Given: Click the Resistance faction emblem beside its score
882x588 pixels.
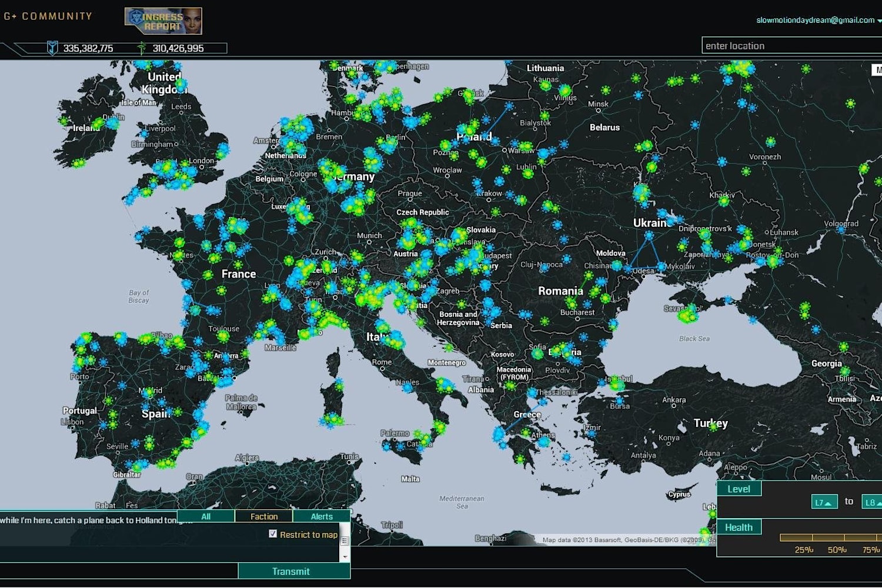Looking at the screenshot, I should pyautogui.click(x=53, y=48).
